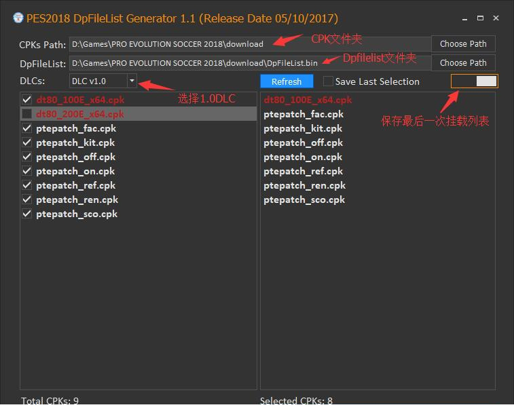The image size is (514, 420).
Task: Select ptepatch_off.cpk name in left list
Action: [x=76, y=157]
